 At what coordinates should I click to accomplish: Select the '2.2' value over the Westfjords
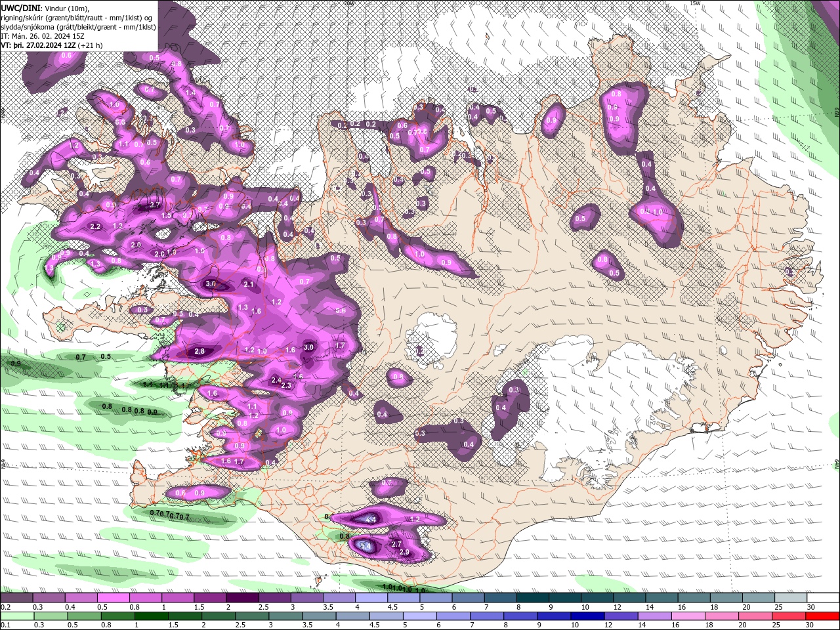tap(95, 226)
